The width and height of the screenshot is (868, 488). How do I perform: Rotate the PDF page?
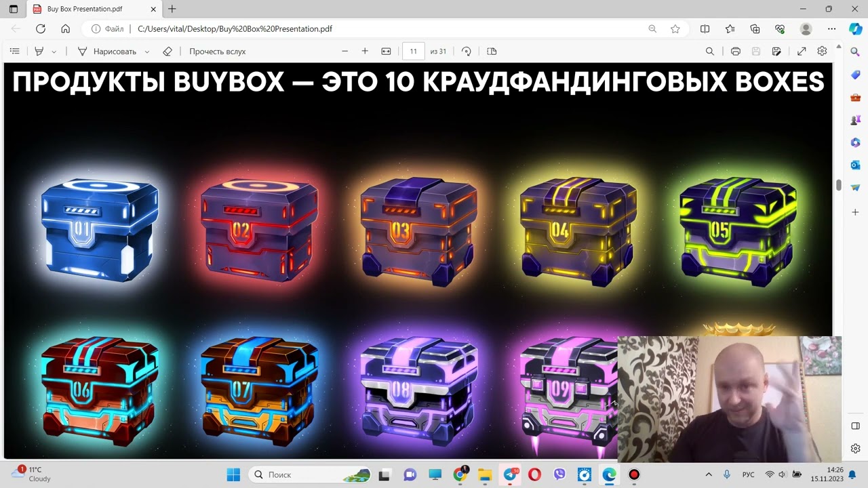coord(467,51)
